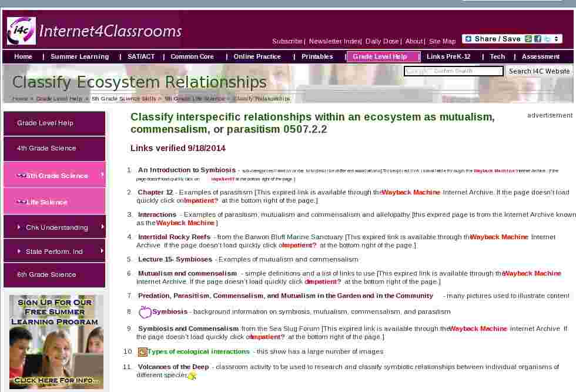The width and height of the screenshot is (576, 392).
Task: Open the Share/Save up-down arrows
Action: pyautogui.click(x=557, y=39)
